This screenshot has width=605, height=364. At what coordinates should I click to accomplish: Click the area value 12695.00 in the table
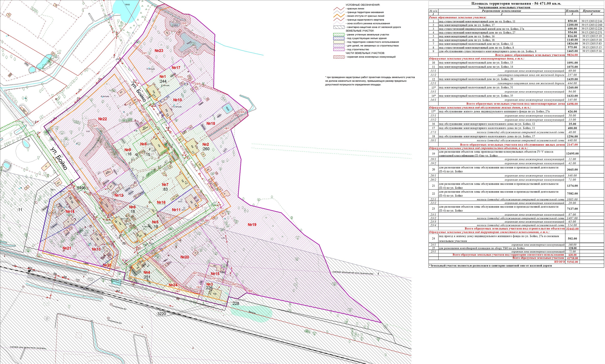[572, 153]
